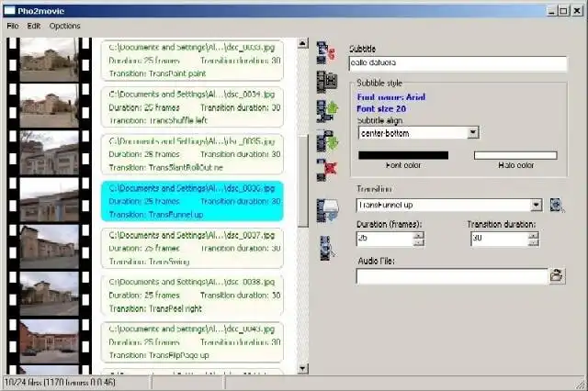Click the film strip with disk save icon
588x391 pixels.
coord(327,210)
